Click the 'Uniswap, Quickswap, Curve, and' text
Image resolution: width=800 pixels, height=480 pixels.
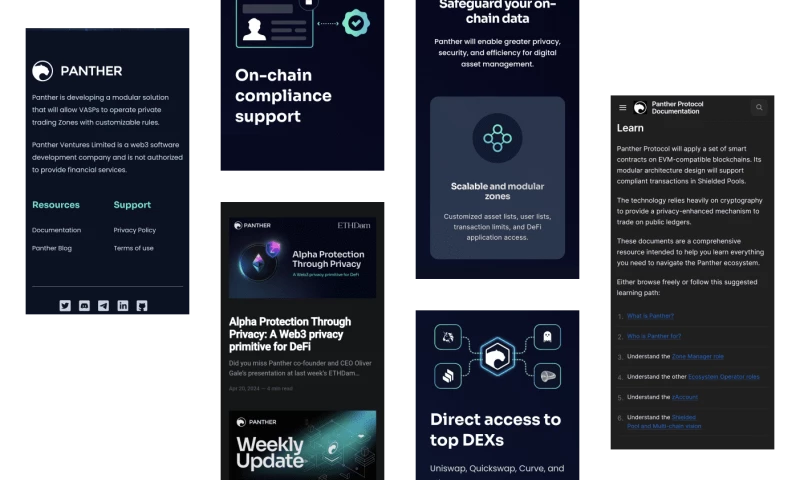(497, 468)
